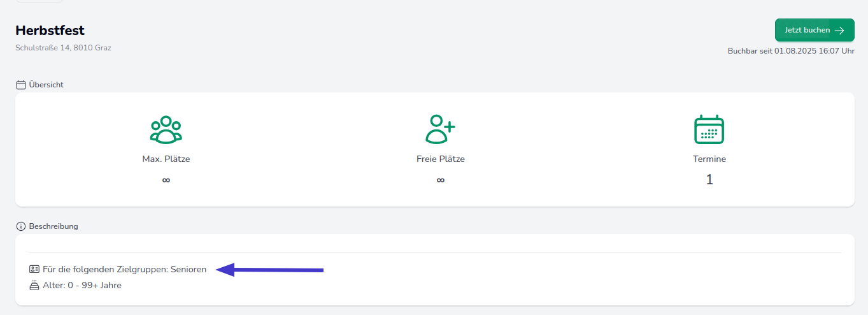Screen dimensions: 868x315
Task: Click the calendar icon beside Übersicht
Action: pos(21,85)
